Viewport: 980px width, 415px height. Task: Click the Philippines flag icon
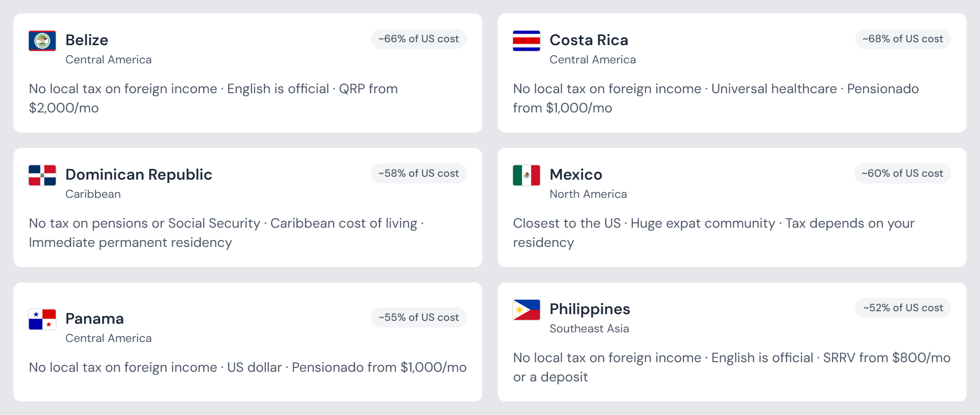click(527, 310)
